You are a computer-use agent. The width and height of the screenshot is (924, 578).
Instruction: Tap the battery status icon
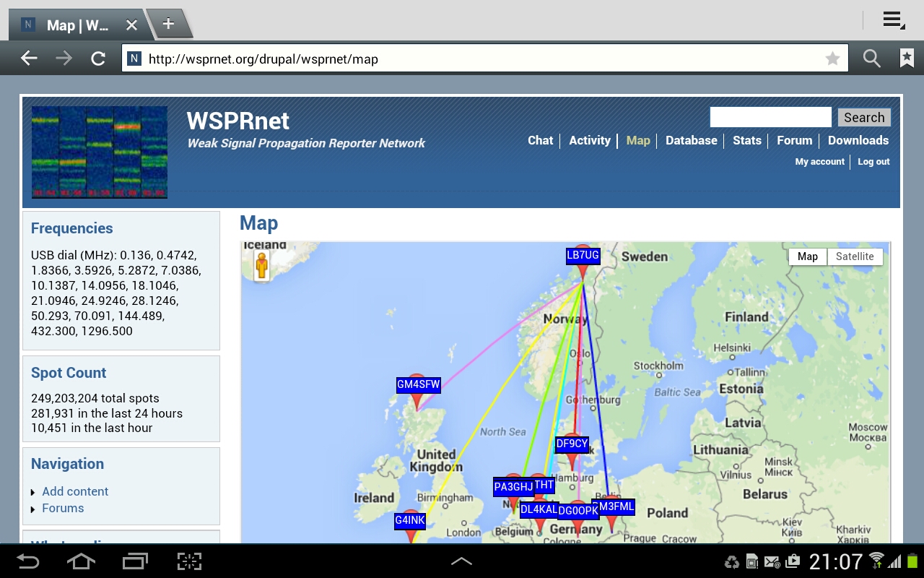pos(912,561)
